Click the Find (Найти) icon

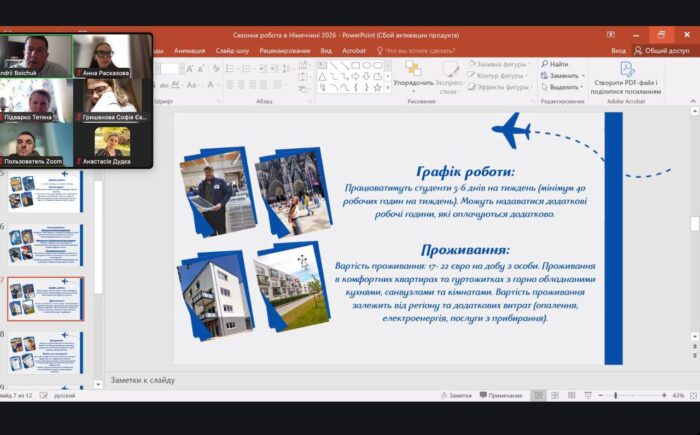point(545,64)
